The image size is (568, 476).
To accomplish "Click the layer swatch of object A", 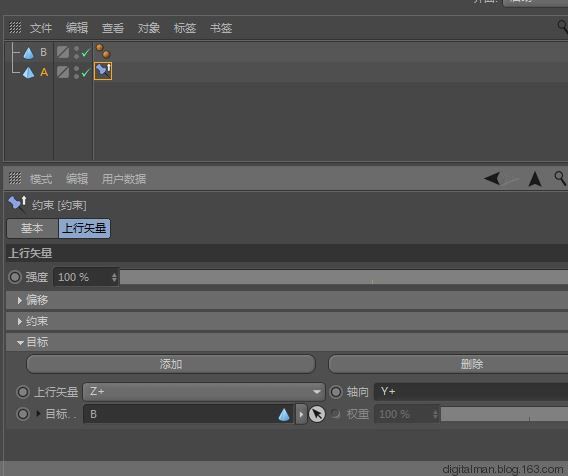I will tap(63, 72).
